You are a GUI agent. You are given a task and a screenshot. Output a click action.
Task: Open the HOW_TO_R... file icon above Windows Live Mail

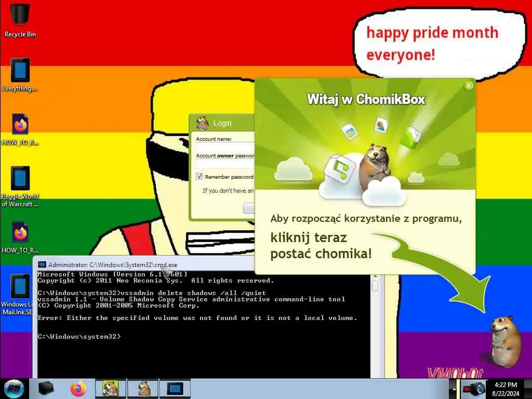(20, 237)
